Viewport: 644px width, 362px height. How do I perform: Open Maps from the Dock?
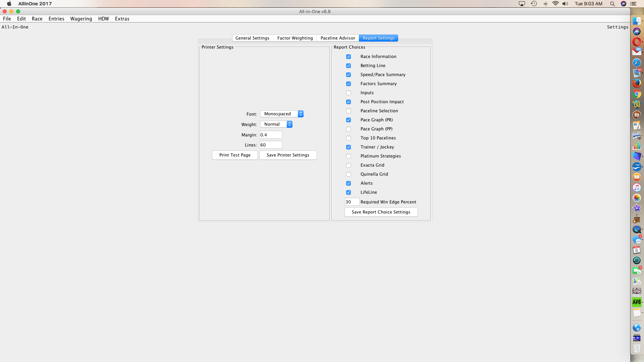click(636, 281)
